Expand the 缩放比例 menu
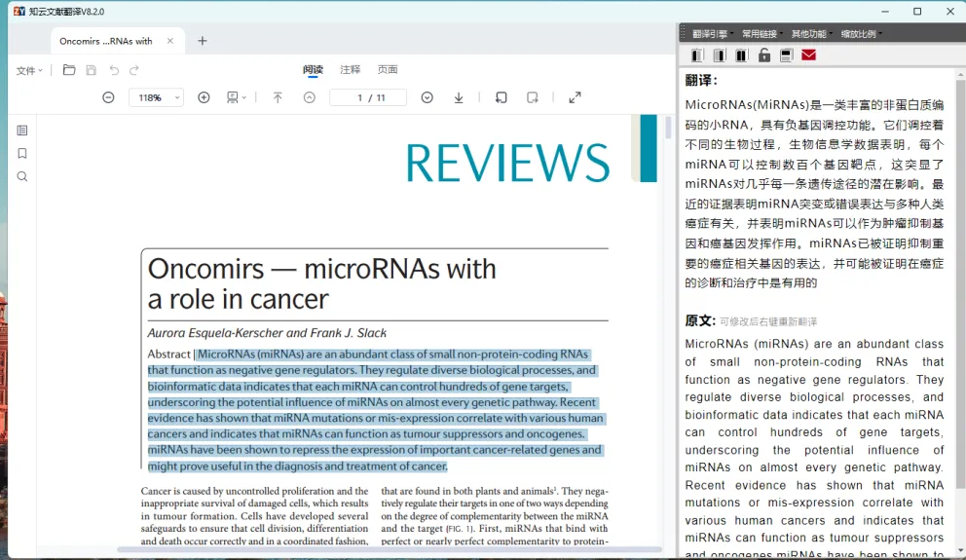This screenshot has height=560, width=966. (861, 34)
